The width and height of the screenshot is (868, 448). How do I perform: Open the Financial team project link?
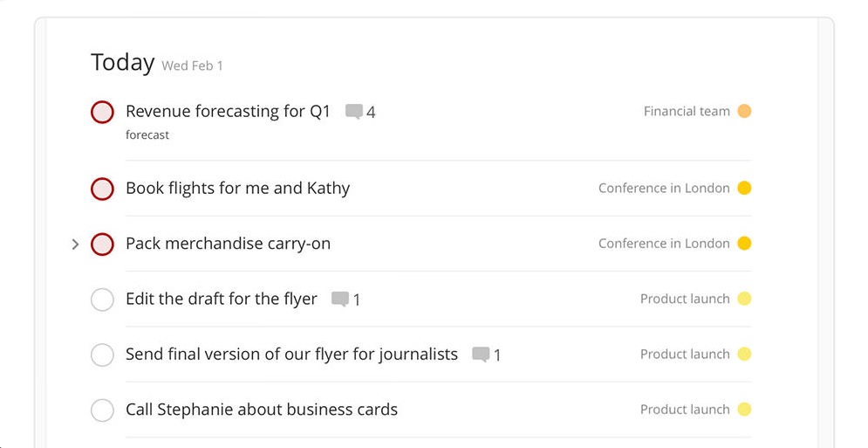(x=687, y=112)
